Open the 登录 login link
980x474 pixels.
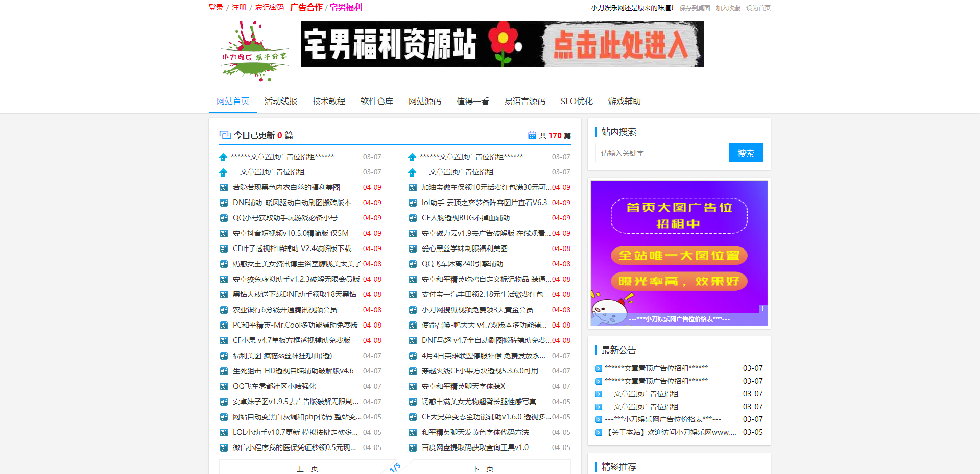(215, 8)
